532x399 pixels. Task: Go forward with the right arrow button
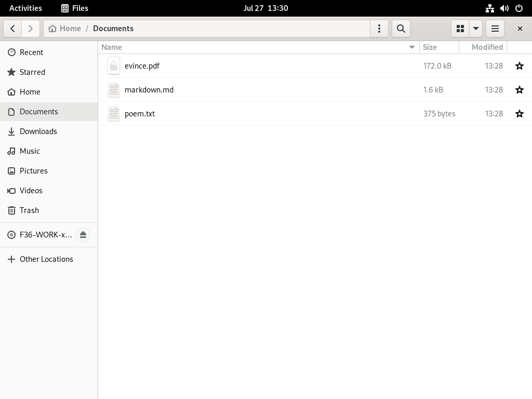(31, 29)
